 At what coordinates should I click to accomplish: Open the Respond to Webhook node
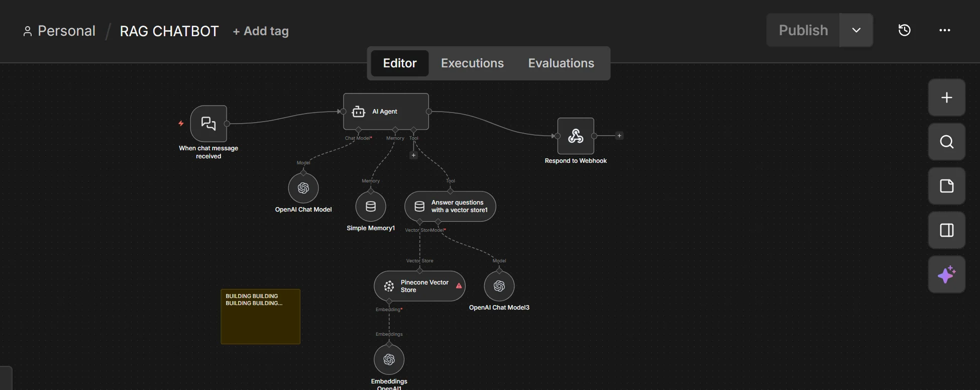[576, 136]
